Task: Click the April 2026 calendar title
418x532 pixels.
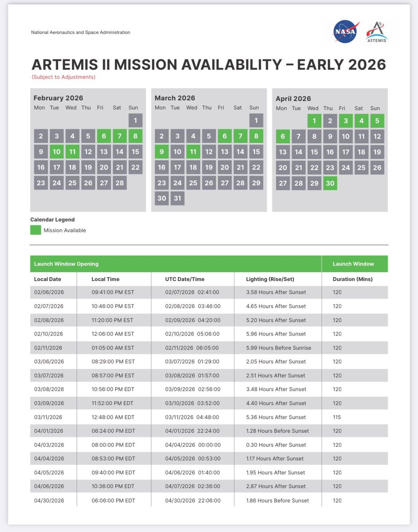Action: 293,99
